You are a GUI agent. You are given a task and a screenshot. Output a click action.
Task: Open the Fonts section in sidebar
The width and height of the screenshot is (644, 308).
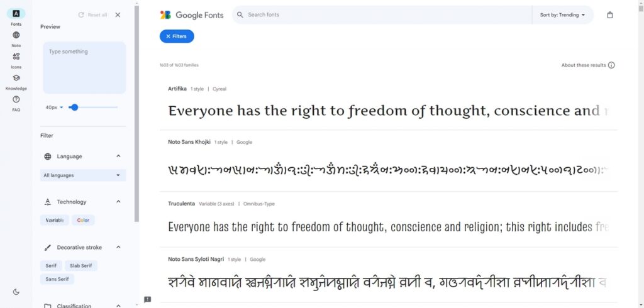click(16, 13)
